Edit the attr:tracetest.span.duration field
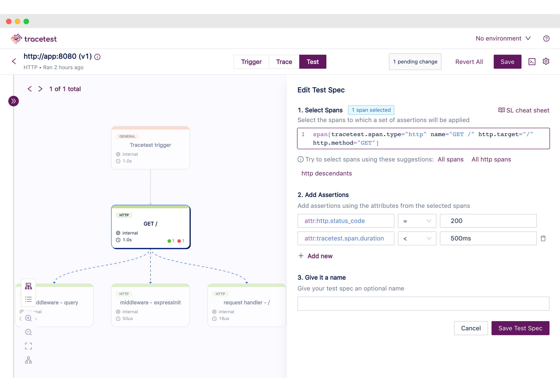This screenshot has width=560, height=392. click(x=346, y=239)
